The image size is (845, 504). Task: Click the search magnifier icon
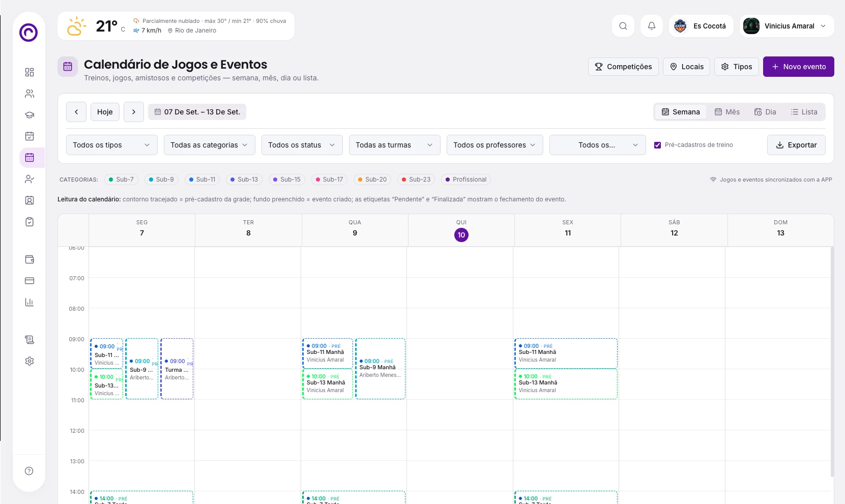[x=623, y=26]
